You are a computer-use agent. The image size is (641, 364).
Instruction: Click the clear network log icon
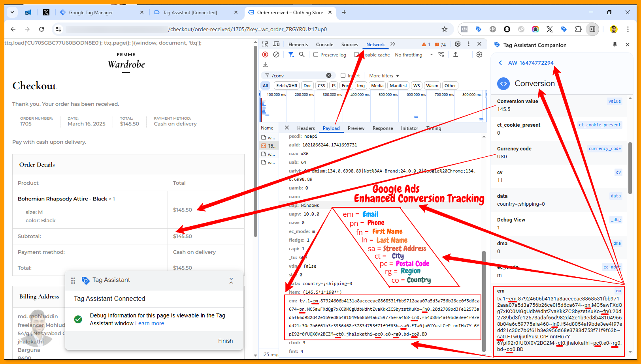pos(276,54)
